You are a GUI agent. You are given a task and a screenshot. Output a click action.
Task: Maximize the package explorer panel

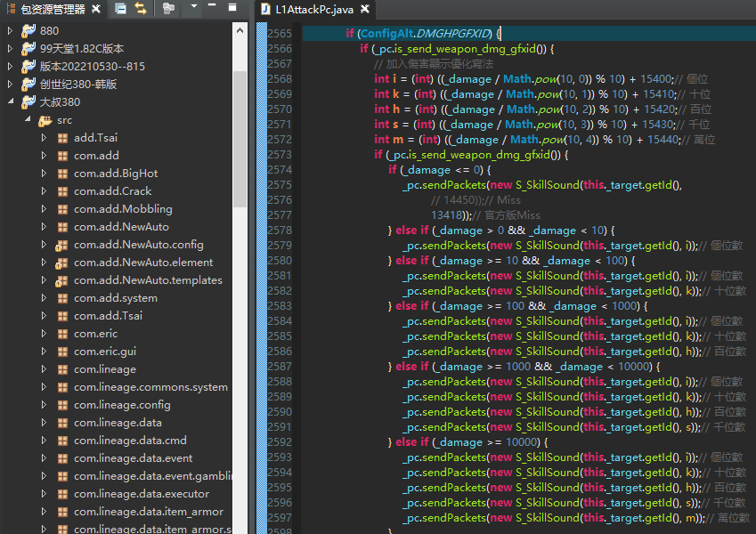click(232, 7)
